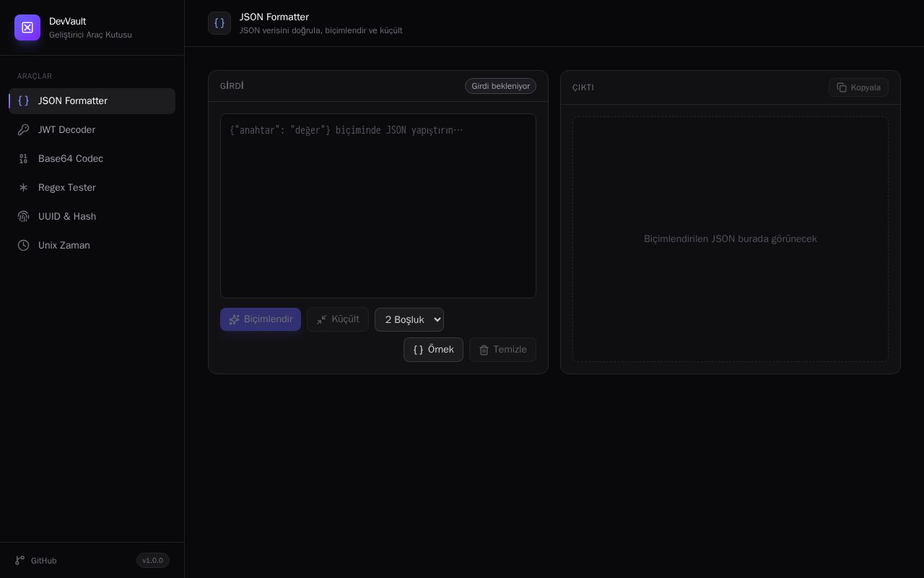Go to Regex Tester
This screenshot has width=924, height=578.
[x=92, y=188]
